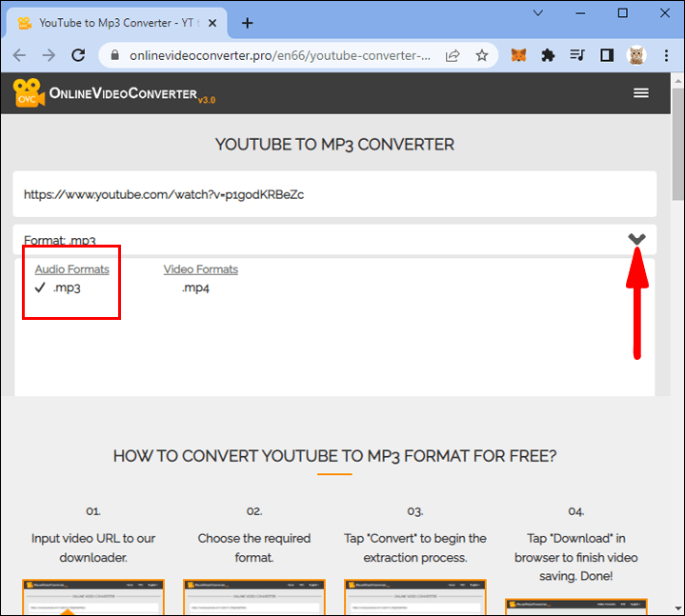The width and height of the screenshot is (685, 616).
Task: Click step 03 screenshot thumbnail
Action: (415, 597)
